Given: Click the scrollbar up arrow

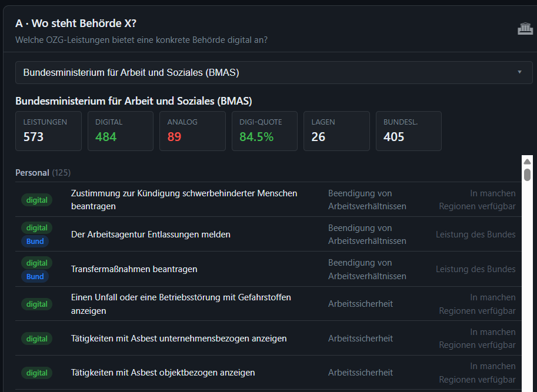Looking at the screenshot, I should (x=527, y=162).
